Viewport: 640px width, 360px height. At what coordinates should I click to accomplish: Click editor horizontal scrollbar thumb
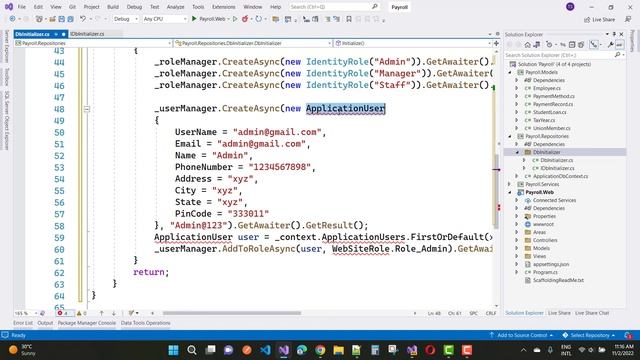pyautogui.click(x=232, y=313)
